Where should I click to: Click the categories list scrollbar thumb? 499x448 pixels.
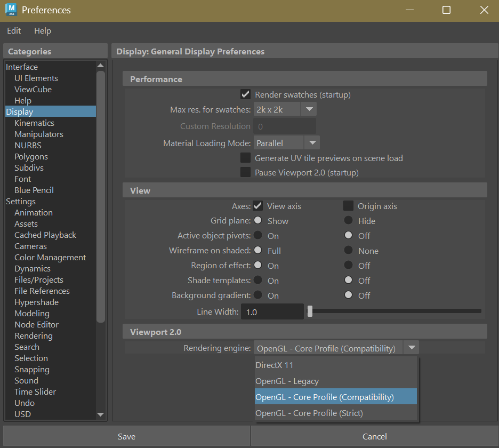pyautogui.click(x=101, y=197)
